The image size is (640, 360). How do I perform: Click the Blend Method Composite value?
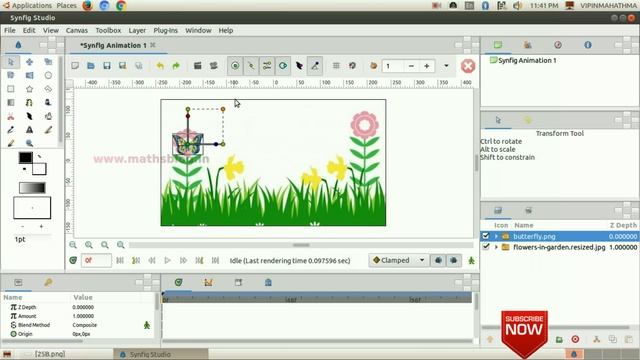coord(84,325)
